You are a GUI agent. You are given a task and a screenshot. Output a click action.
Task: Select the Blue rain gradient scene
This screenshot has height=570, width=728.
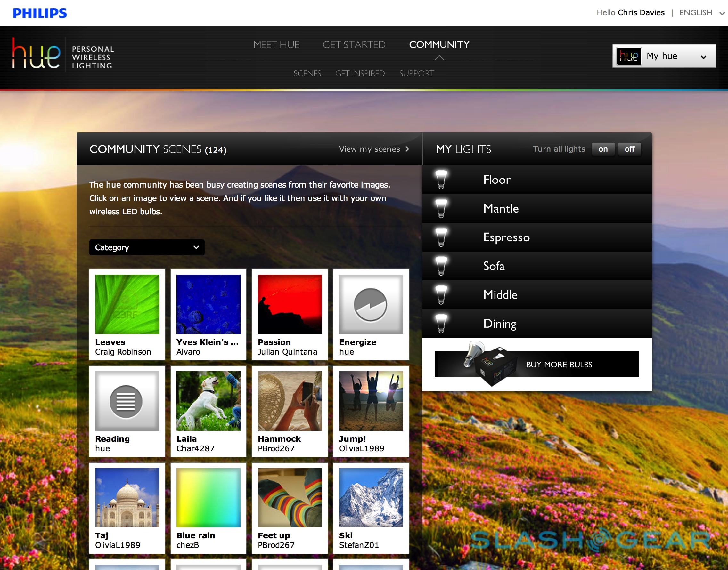(208, 497)
